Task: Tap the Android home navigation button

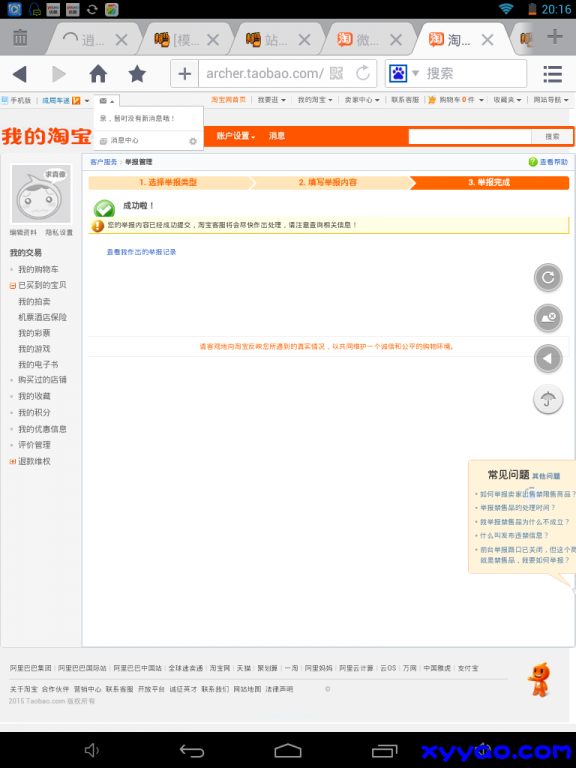Action: click(288, 750)
